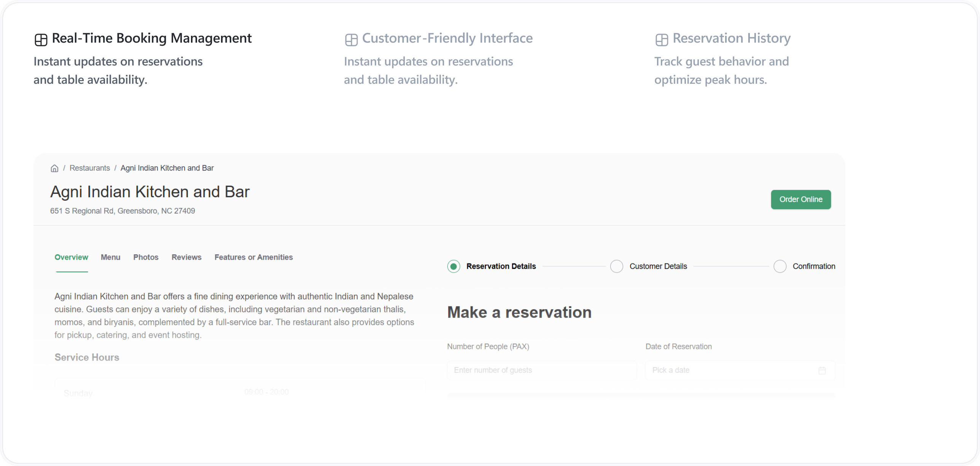Open the Features or Amenities tab
The width and height of the screenshot is (980, 466).
(x=253, y=257)
